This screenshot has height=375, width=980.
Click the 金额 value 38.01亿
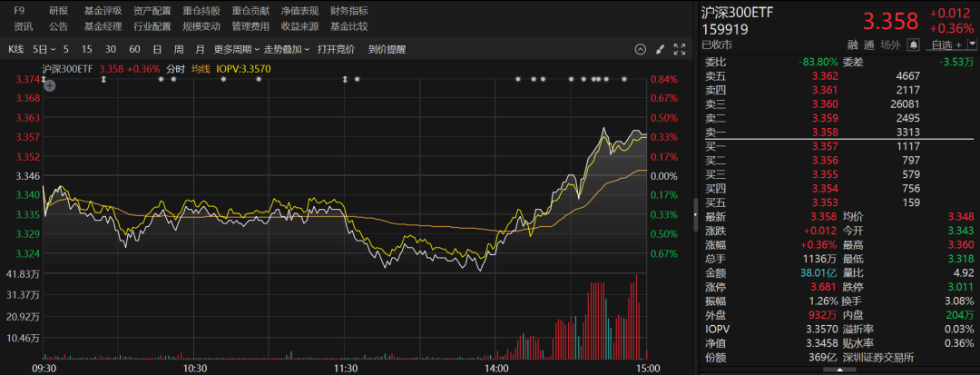pyautogui.click(x=819, y=272)
